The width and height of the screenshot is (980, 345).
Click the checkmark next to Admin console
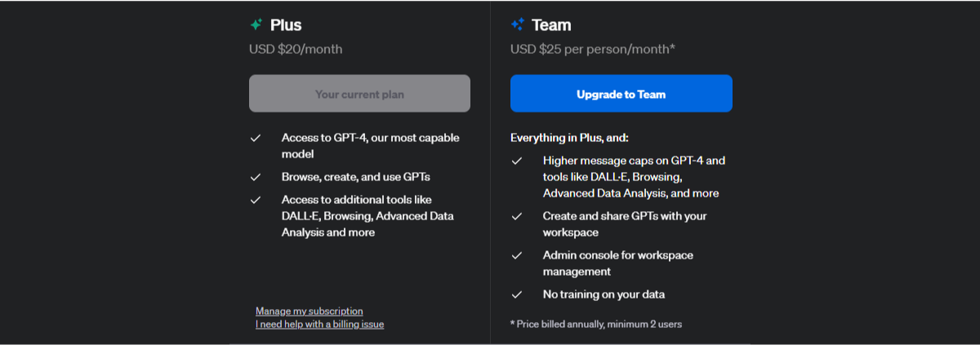point(517,255)
